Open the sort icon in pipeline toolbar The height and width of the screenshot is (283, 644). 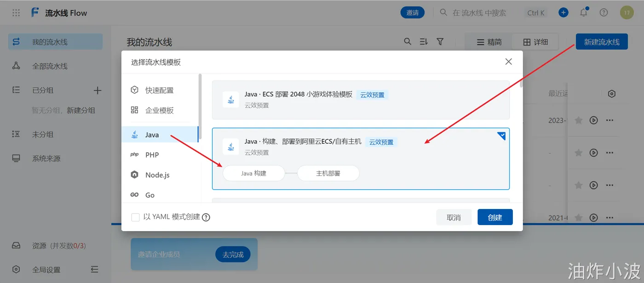tap(424, 41)
